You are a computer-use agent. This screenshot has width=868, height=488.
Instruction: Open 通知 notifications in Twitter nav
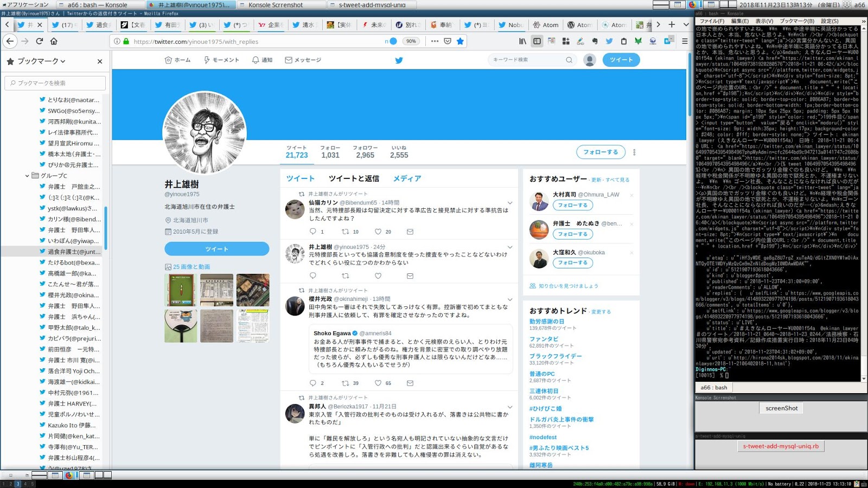[x=262, y=60]
